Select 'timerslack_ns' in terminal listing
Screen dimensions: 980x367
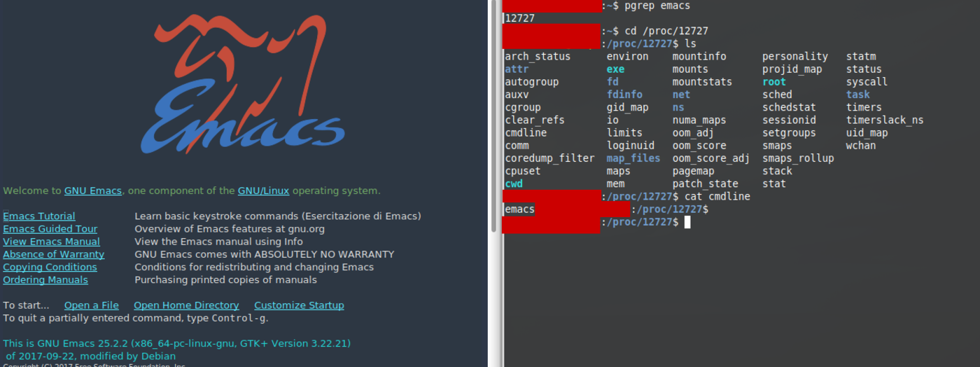point(885,120)
